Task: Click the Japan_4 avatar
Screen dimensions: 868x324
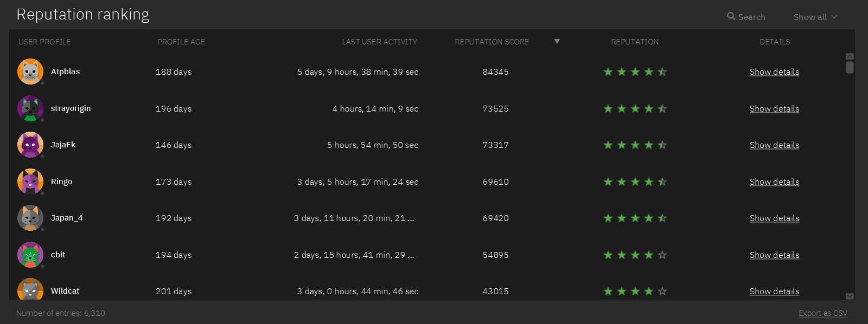Action: pyautogui.click(x=30, y=218)
